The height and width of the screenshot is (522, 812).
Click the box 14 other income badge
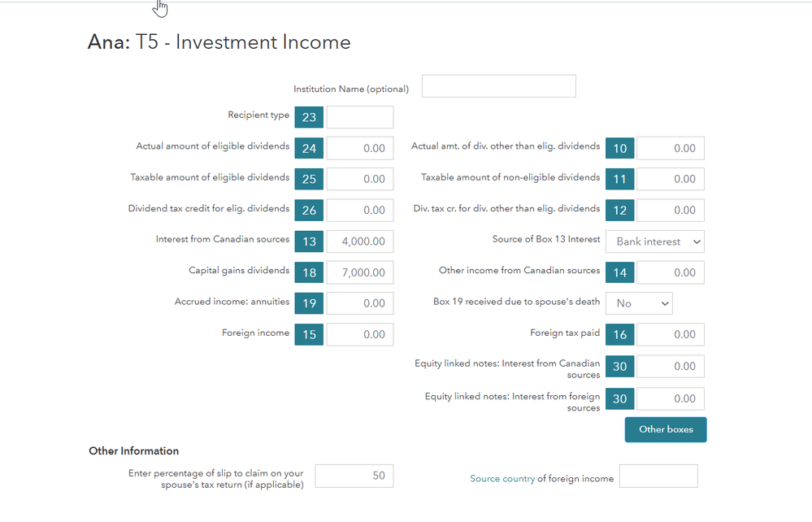pyautogui.click(x=619, y=272)
